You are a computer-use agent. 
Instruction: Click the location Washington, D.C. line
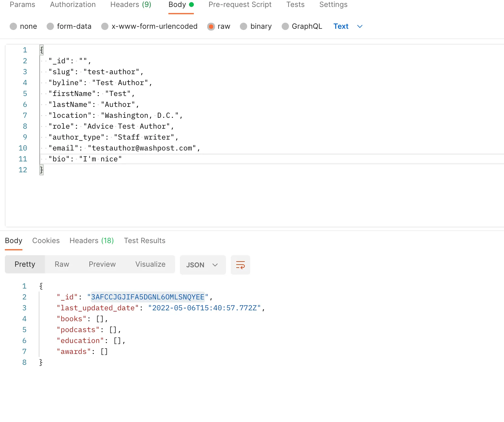pyautogui.click(x=115, y=115)
